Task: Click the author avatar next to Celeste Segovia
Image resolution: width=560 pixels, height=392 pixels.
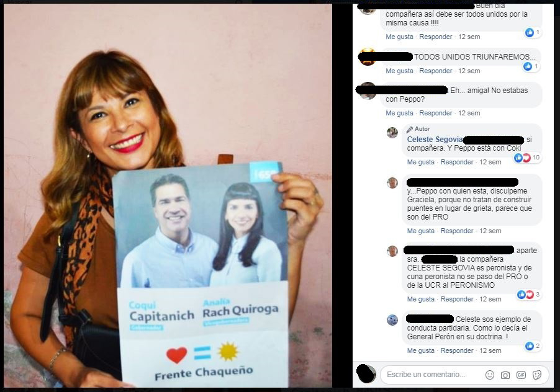Action: pos(392,132)
